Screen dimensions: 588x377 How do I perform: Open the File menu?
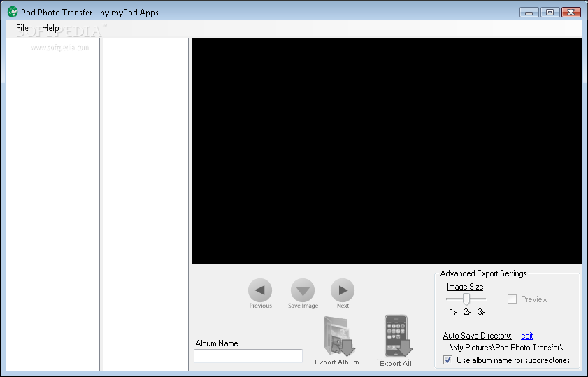click(22, 29)
